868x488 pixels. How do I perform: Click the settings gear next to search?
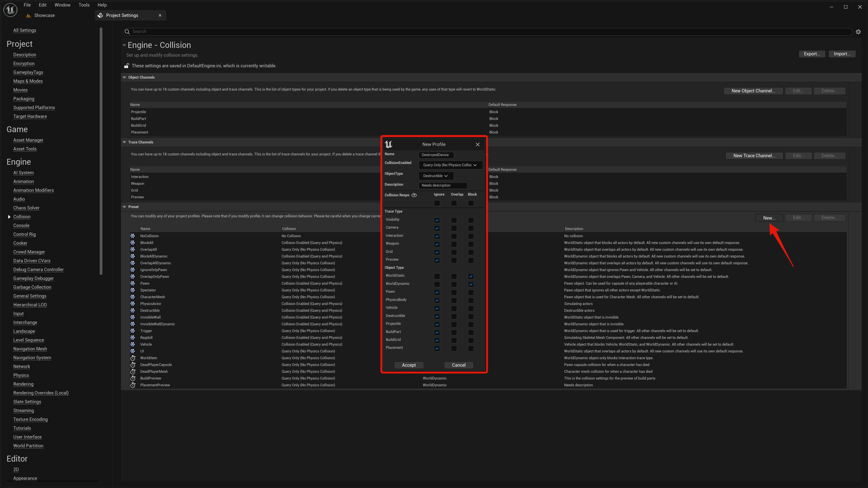pos(858,32)
